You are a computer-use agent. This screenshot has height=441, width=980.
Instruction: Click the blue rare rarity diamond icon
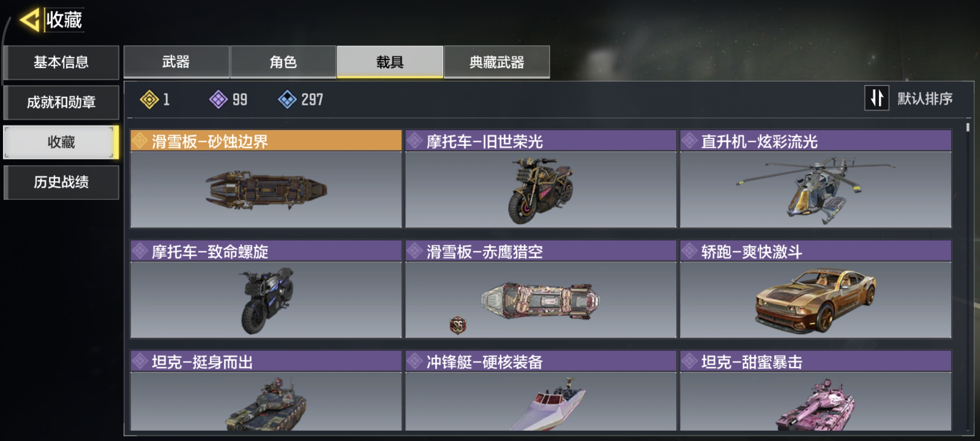(x=287, y=99)
